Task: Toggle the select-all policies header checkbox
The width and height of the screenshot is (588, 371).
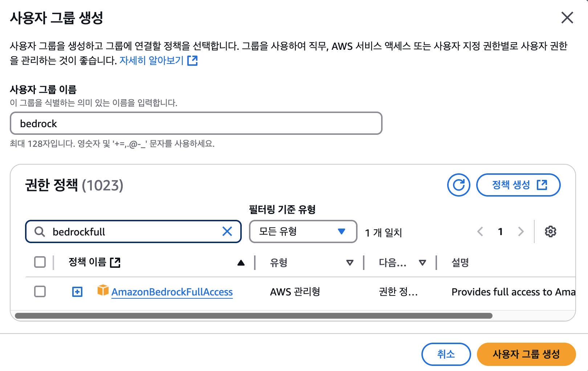Action: coord(40,262)
